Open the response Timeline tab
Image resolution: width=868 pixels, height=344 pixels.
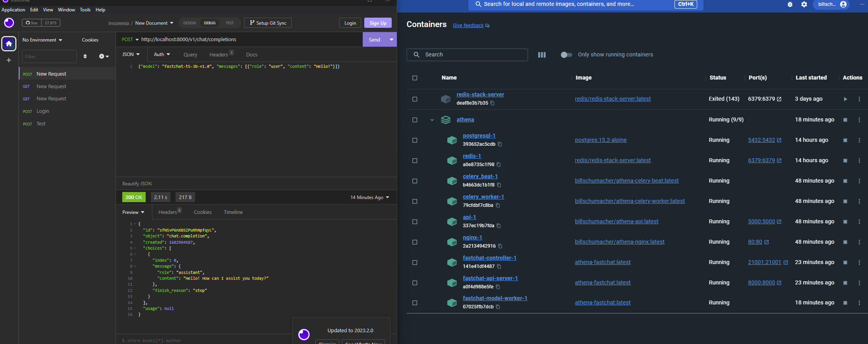pyautogui.click(x=233, y=212)
